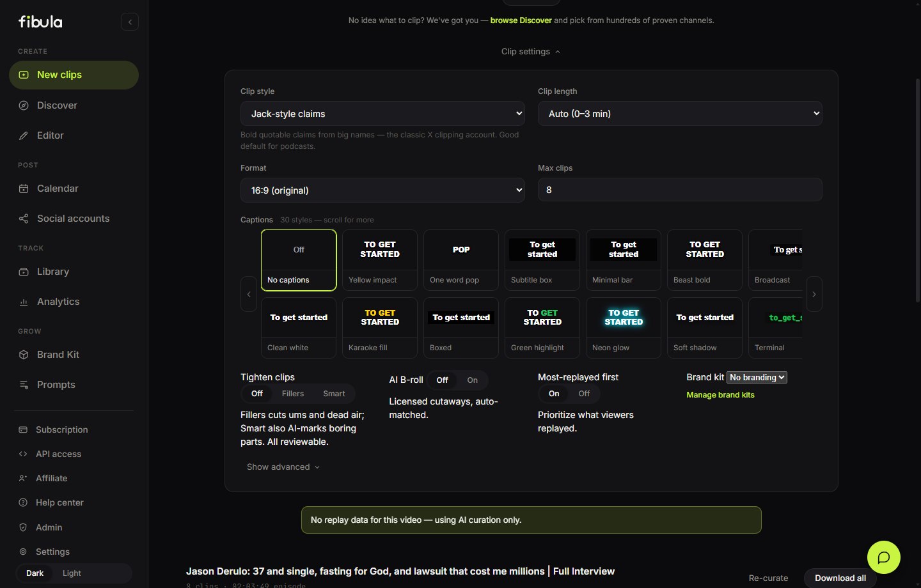The height and width of the screenshot is (588, 921).
Task: Click the Max clips input field
Action: click(x=680, y=190)
